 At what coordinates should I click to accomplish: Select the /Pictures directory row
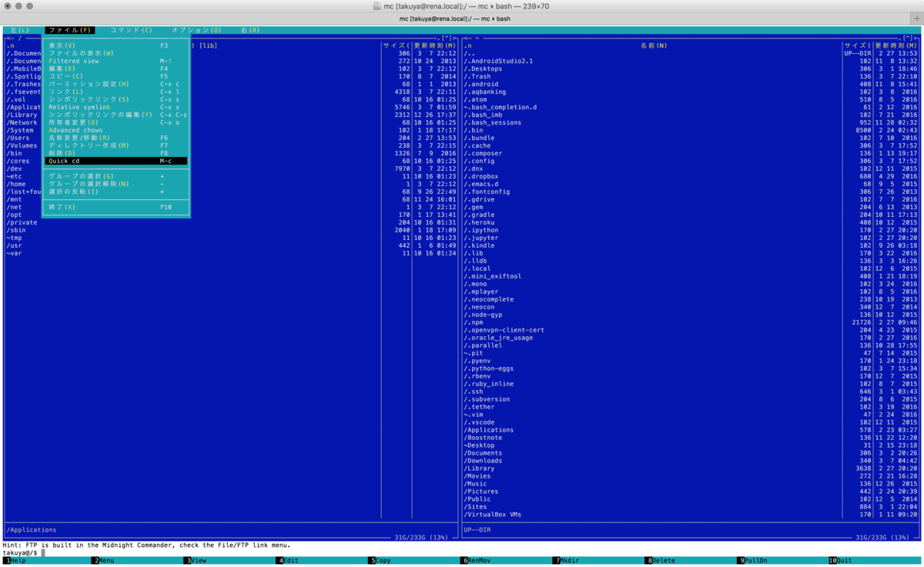coord(691,492)
